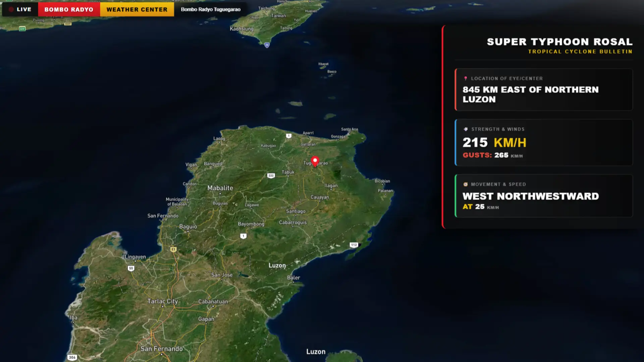644x362 pixels.
Task: Click the Route 55 shield near Lingayen
Action: 131,268
